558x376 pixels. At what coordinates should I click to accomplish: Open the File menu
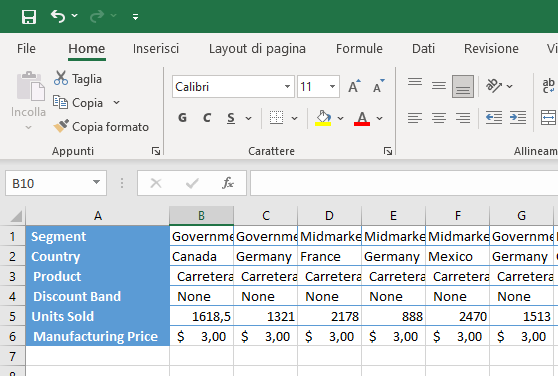pyautogui.click(x=26, y=48)
